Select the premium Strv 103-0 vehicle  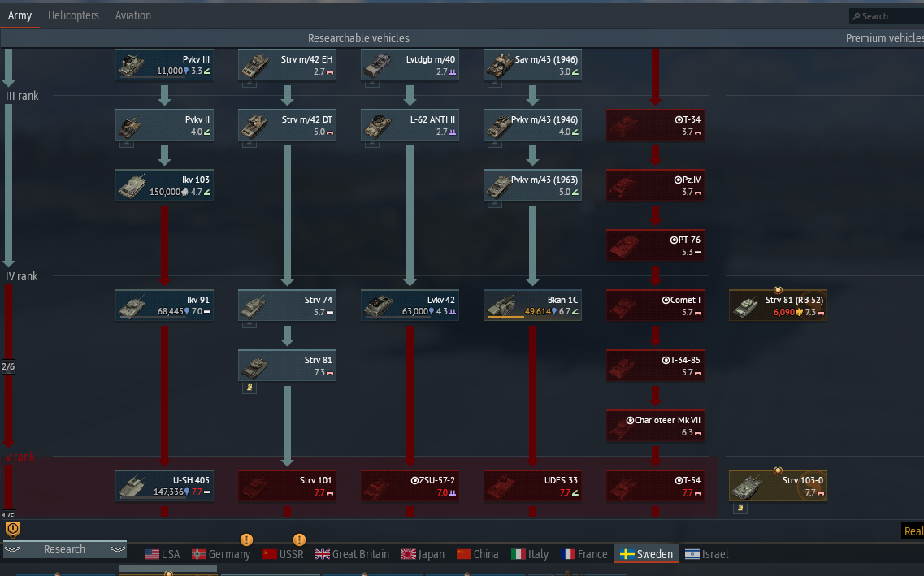tap(778, 485)
